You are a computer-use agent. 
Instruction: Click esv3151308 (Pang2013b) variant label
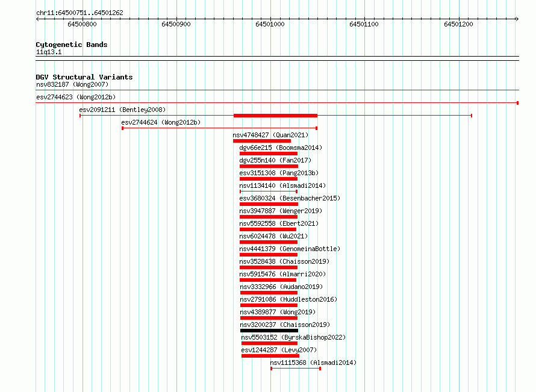point(279,173)
